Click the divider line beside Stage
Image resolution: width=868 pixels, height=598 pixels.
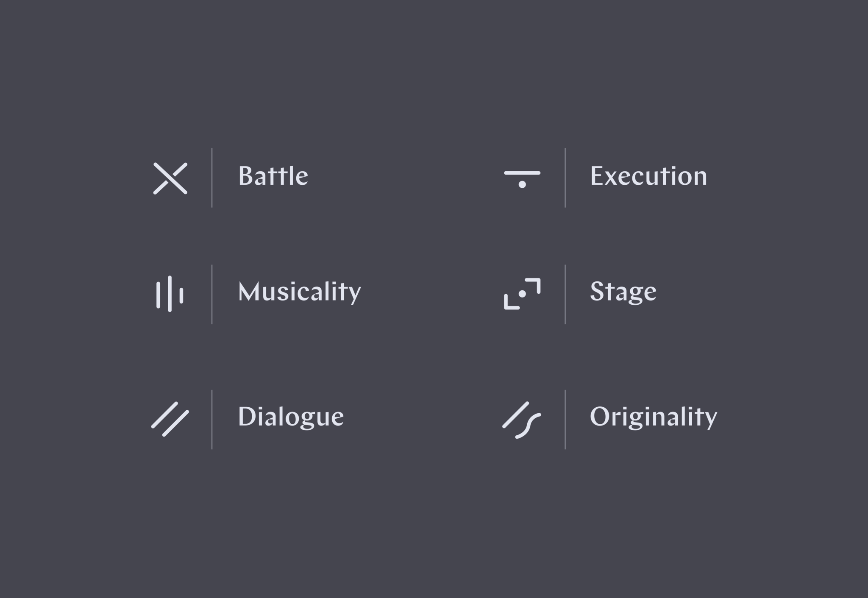coord(565,295)
